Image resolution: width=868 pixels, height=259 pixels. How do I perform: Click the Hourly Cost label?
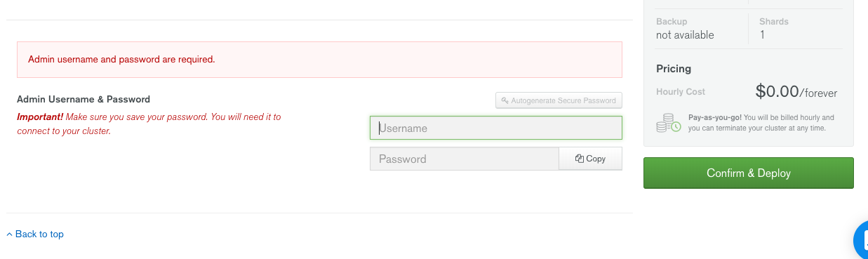click(681, 92)
